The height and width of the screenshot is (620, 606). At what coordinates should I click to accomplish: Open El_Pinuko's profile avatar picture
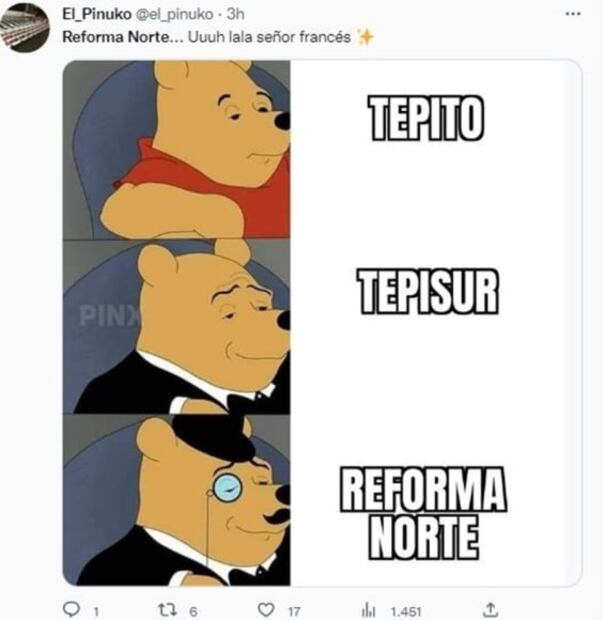coord(25,28)
